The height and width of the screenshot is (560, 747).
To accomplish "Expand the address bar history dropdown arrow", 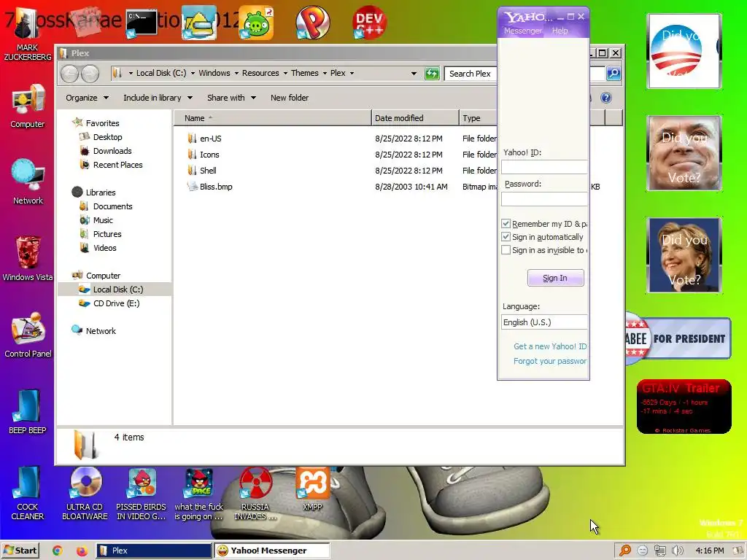I will [414, 74].
